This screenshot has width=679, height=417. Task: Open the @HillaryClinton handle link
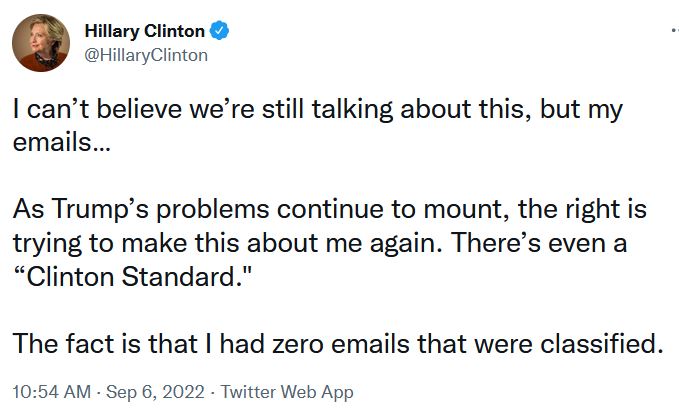[145, 55]
